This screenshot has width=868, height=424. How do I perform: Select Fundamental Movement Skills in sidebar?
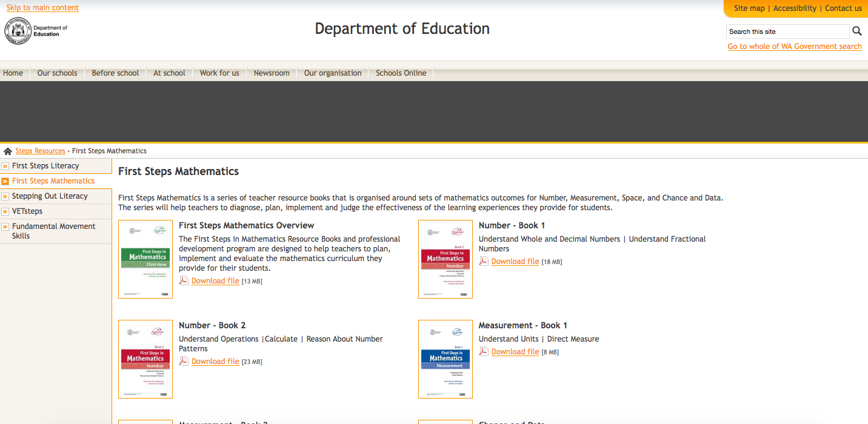tap(54, 231)
